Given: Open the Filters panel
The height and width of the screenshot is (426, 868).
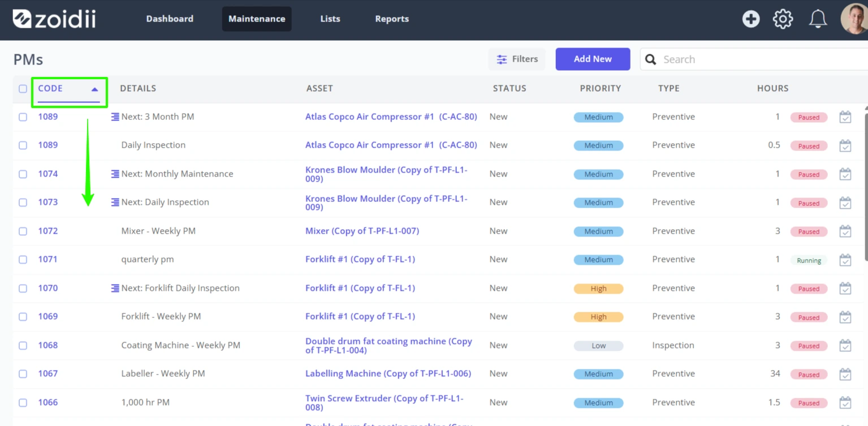Looking at the screenshot, I should click(517, 59).
